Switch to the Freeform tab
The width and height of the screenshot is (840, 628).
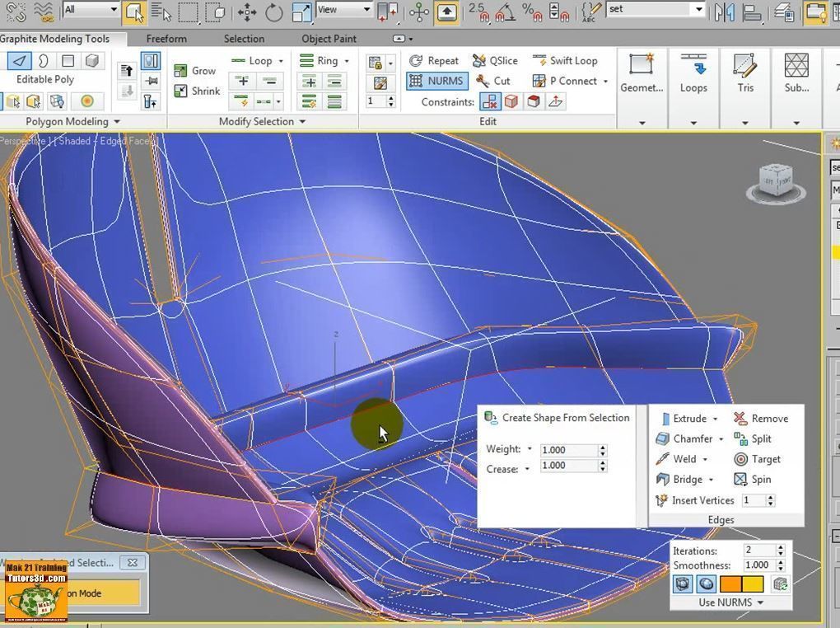pyautogui.click(x=166, y=39)
